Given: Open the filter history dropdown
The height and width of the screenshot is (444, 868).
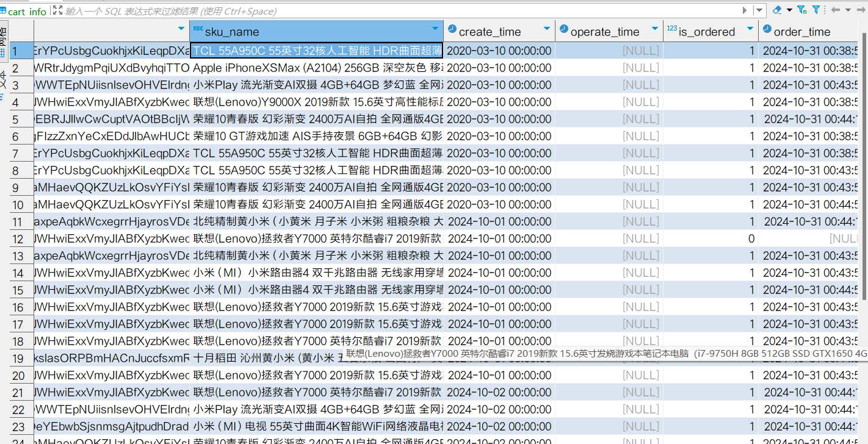Looking at the screenshot, I should (759, 10).
